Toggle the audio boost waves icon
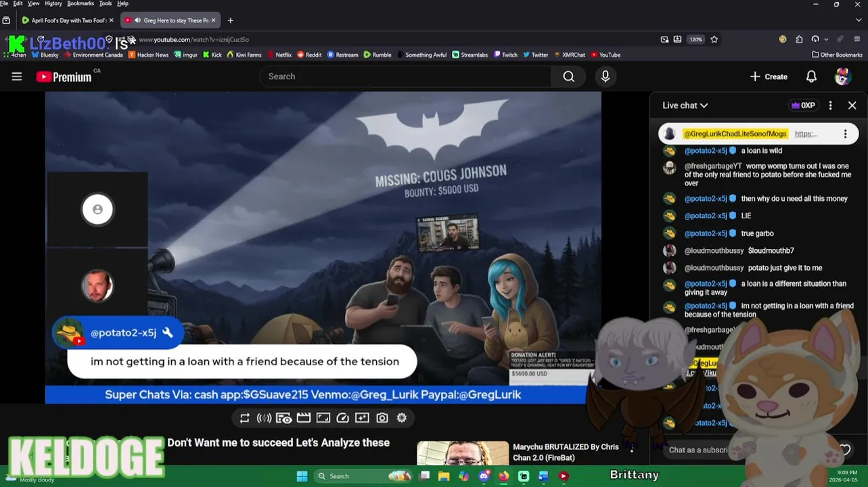 264,418
